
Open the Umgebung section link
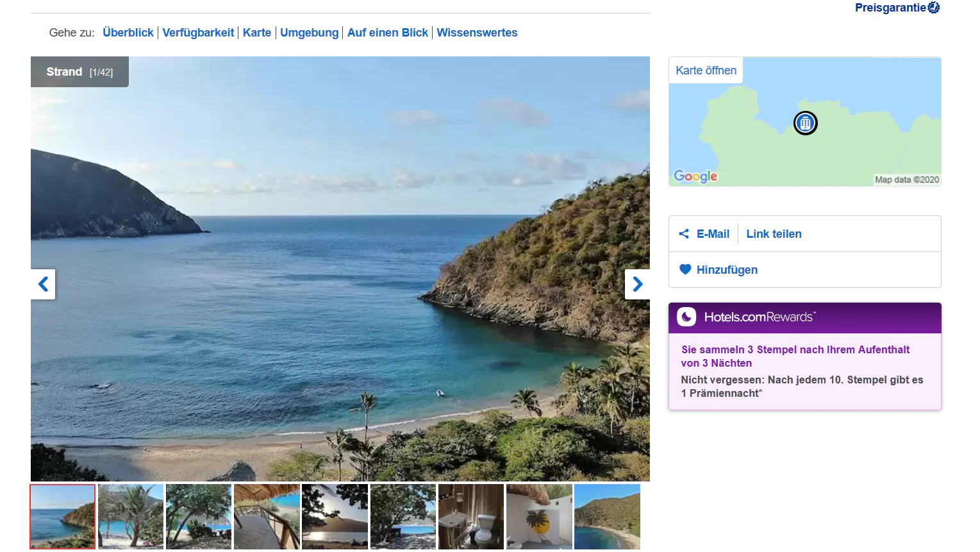point(309,33)
